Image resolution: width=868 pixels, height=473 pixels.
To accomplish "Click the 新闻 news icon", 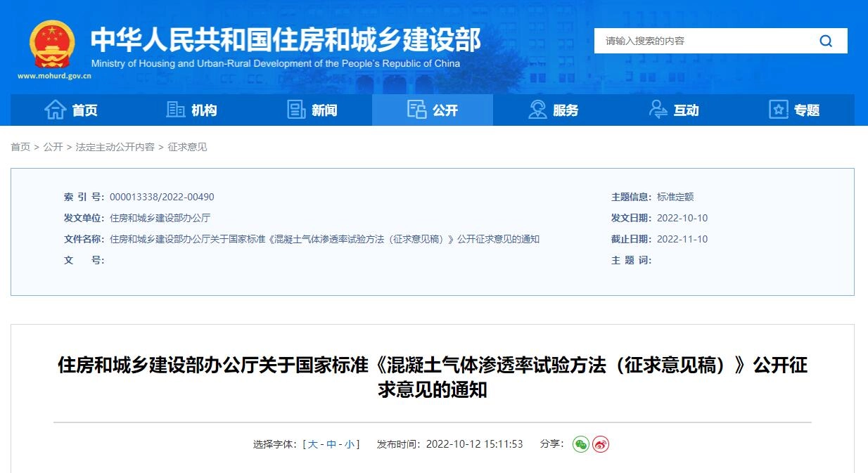I will tap(296, 110).
